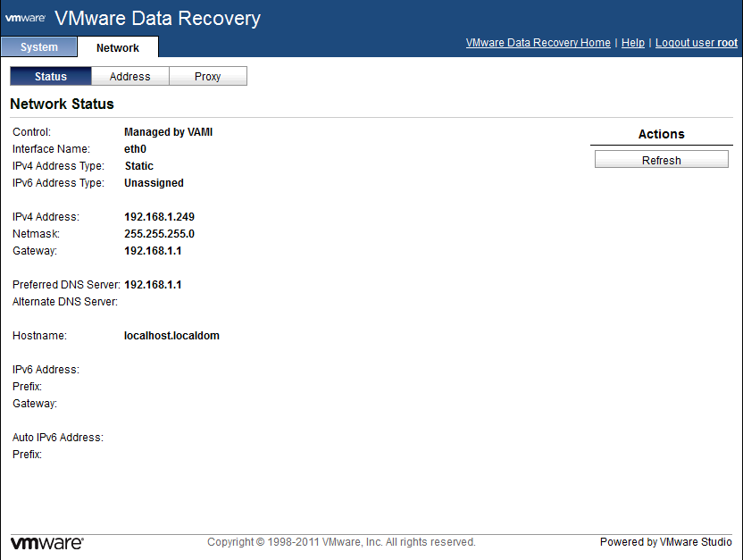Click the interface name eth0
This screenshot has width=743, height=560.
135,148
